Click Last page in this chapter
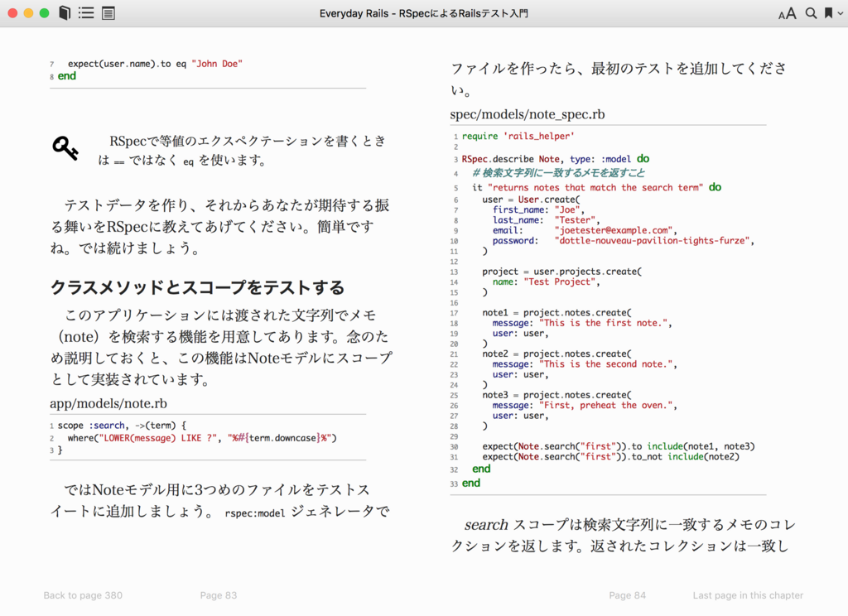848x616 pixels. 748,595
